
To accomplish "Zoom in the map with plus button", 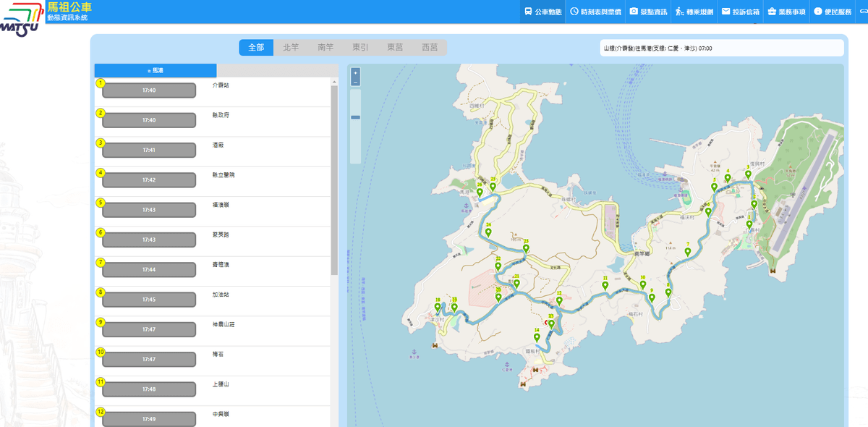I will point(355,73).
